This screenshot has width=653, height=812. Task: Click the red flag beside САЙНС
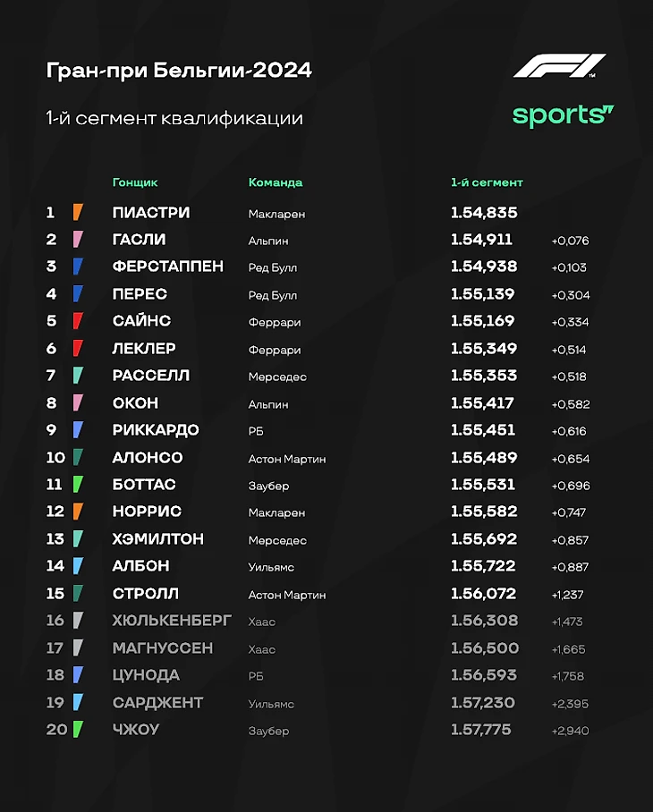pyautogui.click(x=78, y=321)
